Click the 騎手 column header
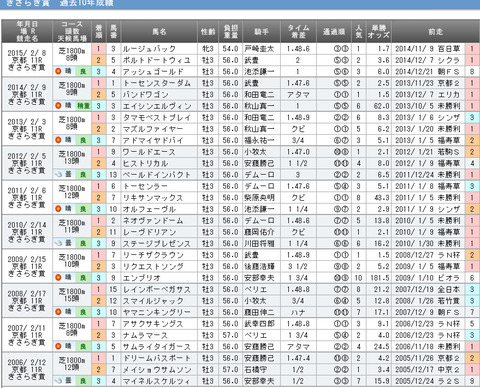Viewport: 480px width, 388px height. 262,32
